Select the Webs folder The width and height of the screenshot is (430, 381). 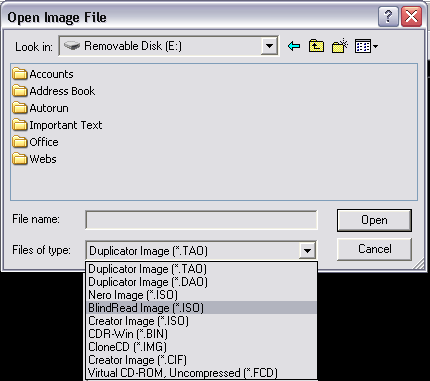[34, 159]
